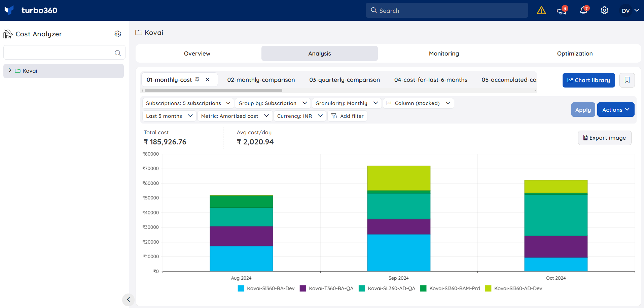The image size is (644, 308).
Task: Click the purple segment of Sep 2024 bar
Action: (399, 227)
